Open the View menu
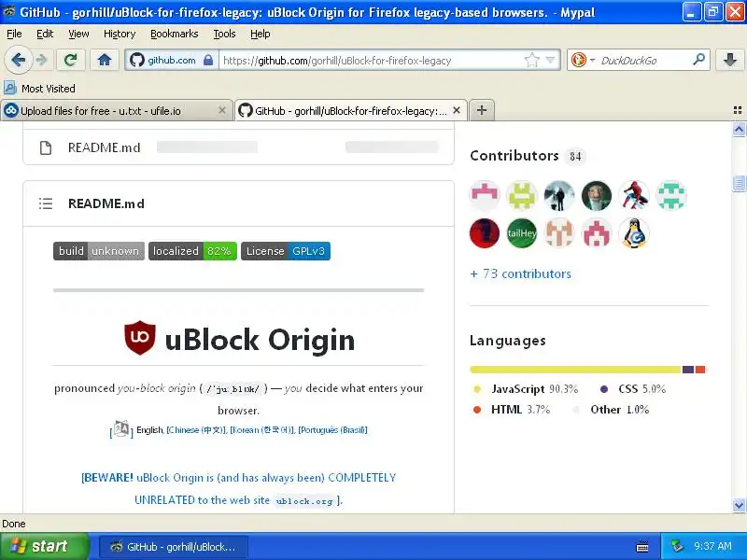 click(78, 34)
